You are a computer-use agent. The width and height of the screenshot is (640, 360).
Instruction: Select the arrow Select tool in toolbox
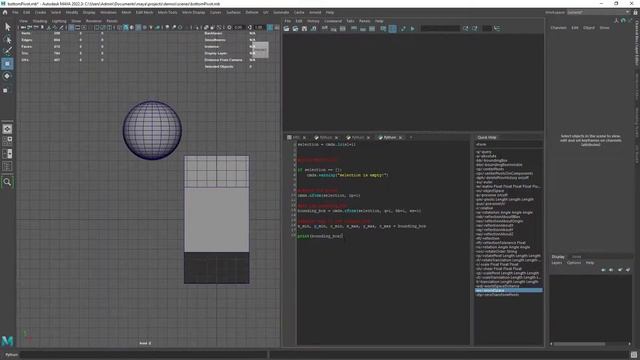point(7,27)
